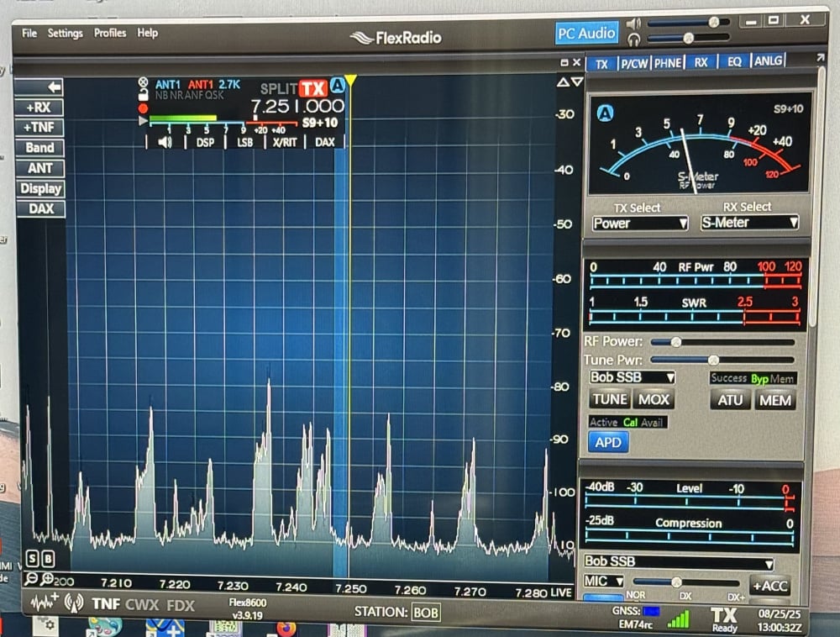This screenshot has height=637, width=840.
Task: Toggle the slice TX indicator
Action: (x=313, y=88)
